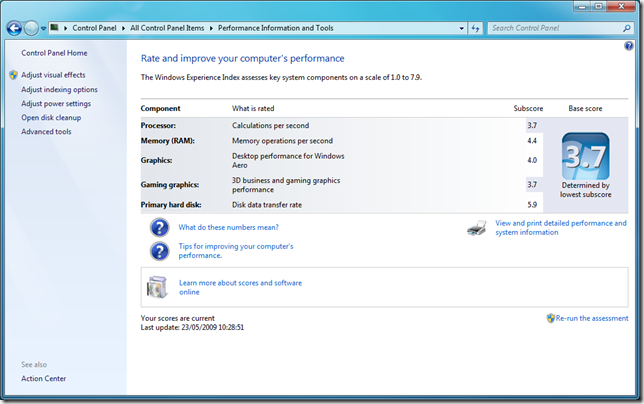Click the Graphics subscore 4.0
Viewport: 644px width, 404px height.
click(x=532, y=160)
